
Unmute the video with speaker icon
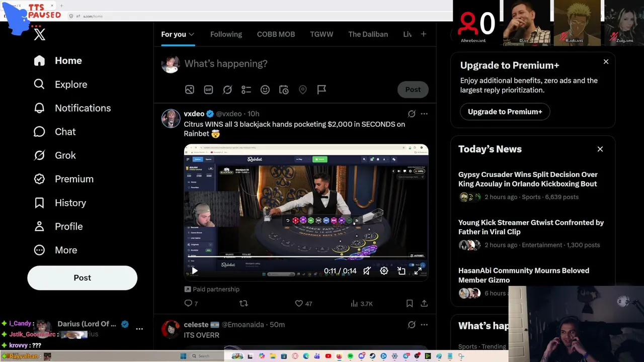pyautogui.click(x=367, y=271)
